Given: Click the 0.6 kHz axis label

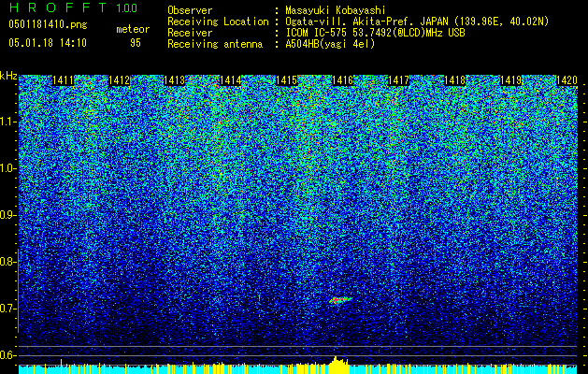Looking at the screenshot, I should tap(7, 355).
